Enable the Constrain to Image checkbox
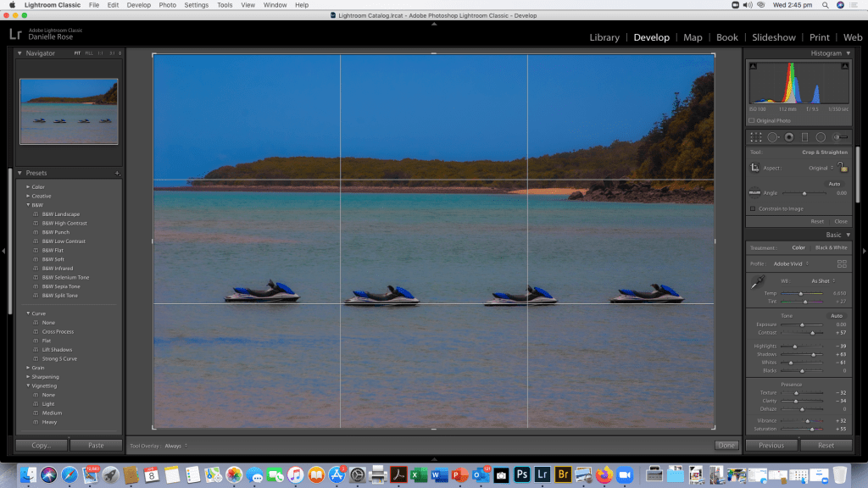 coord(753,208)
